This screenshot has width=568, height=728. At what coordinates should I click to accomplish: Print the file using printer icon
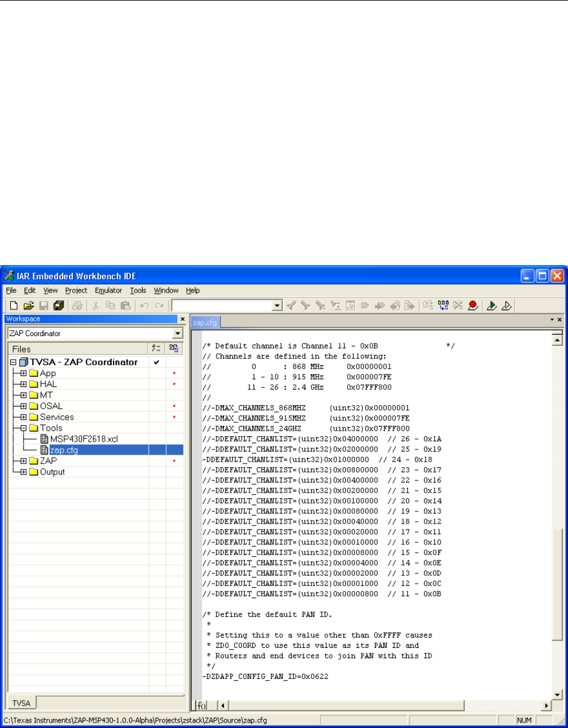pyautogui.click(x=77, y=306)
